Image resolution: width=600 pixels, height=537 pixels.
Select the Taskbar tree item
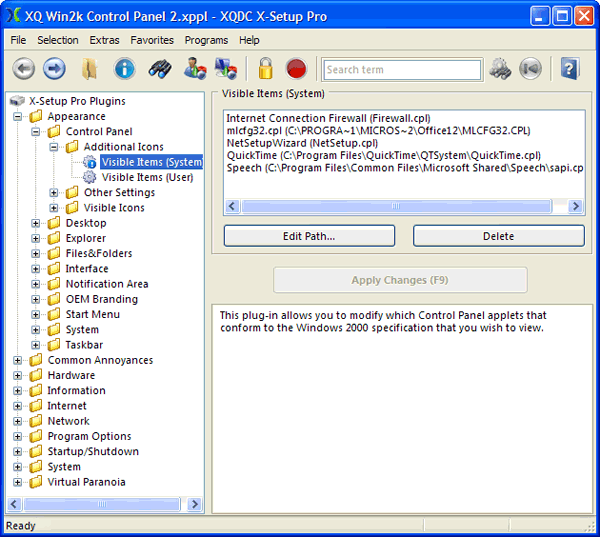[84, 345]
